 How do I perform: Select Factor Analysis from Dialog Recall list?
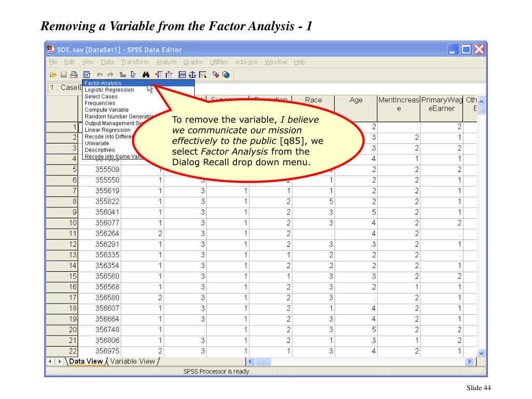pyautogui.click(x=103, y=83)
